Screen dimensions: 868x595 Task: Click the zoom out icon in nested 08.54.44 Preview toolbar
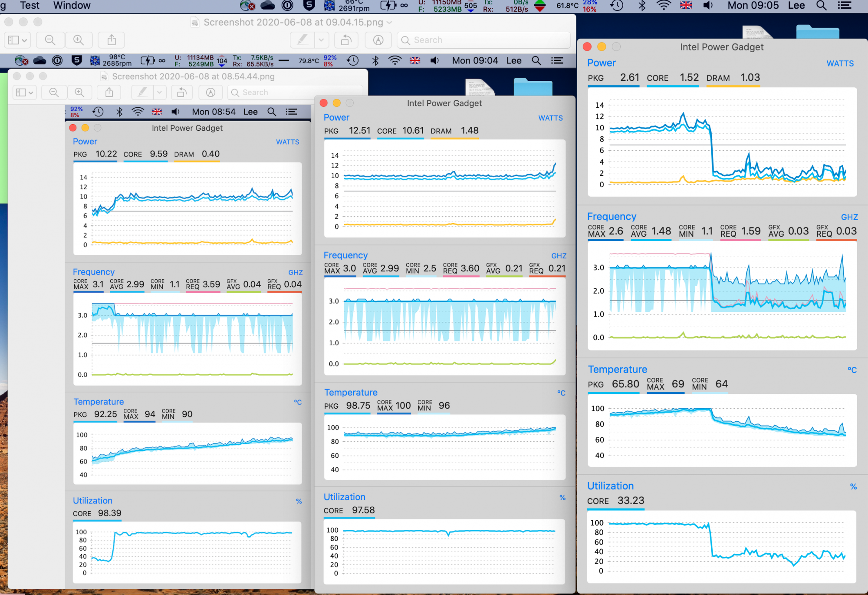54,93
